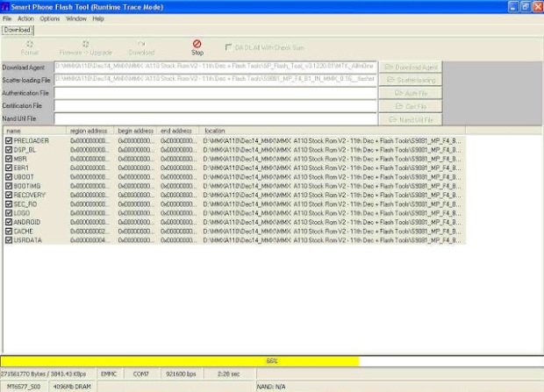Click the location column header

tap(333, 131)
